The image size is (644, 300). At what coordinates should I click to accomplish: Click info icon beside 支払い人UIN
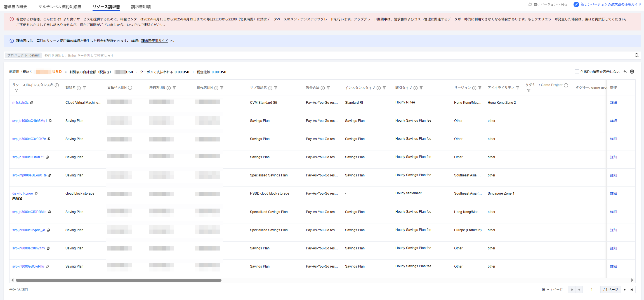130,88
